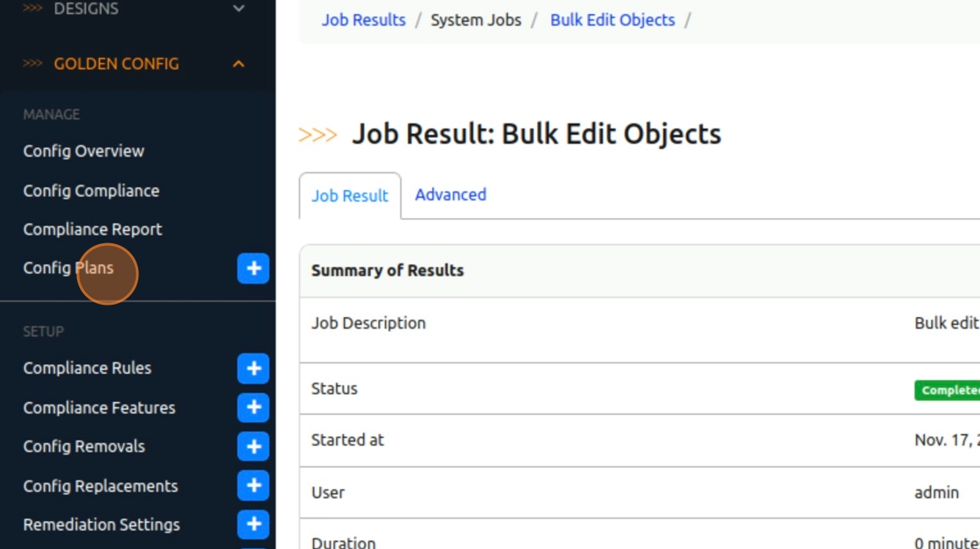Select the Job Result tab
The image size is (980, 549).
click(x=350, y=196)
